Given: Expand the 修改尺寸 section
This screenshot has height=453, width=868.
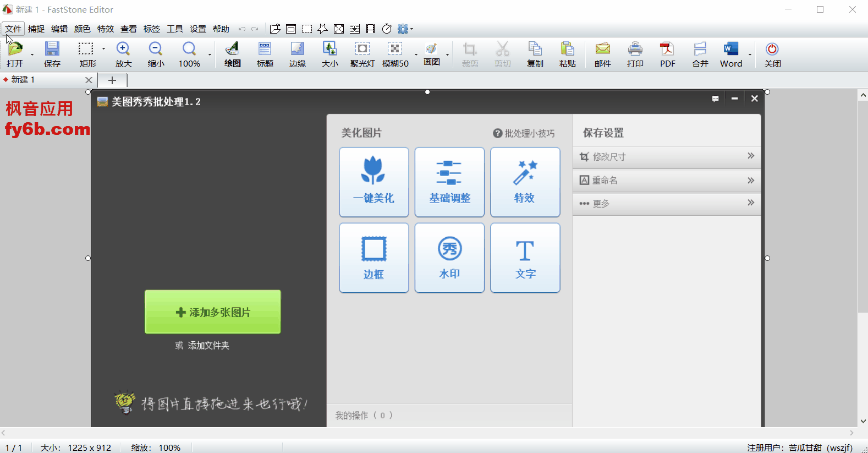Looking at the screenshot, I should [667, 157].
